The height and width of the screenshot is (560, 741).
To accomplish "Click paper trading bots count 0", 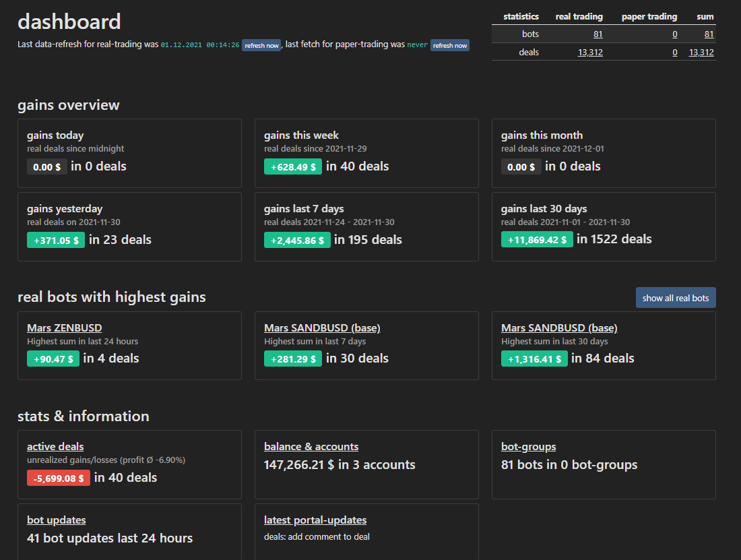I will click(x=675, y=34).
